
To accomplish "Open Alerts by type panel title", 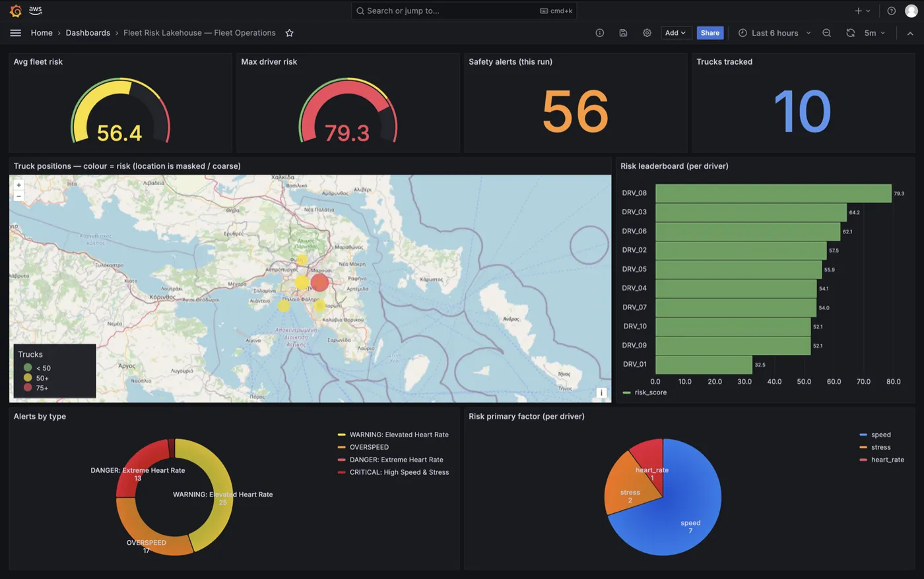I will click(x=40, y=417).
